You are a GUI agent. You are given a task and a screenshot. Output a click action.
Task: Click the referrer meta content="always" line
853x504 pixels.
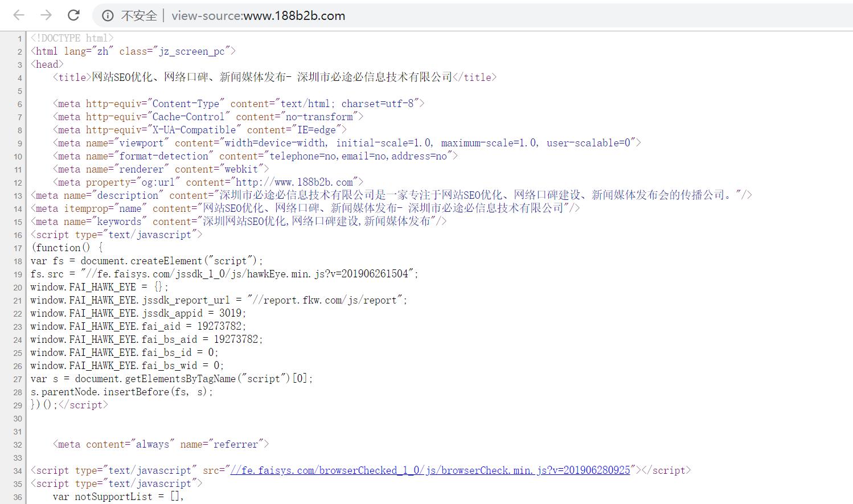pyautogui.click(x=161, y=444)
